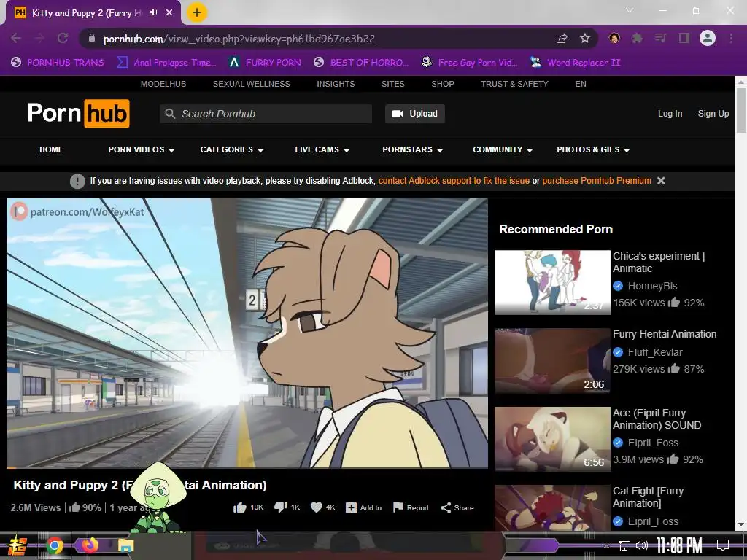Open the SHOP top link
Viewport: 747px width, 560px height.
[x=443, y=84]
